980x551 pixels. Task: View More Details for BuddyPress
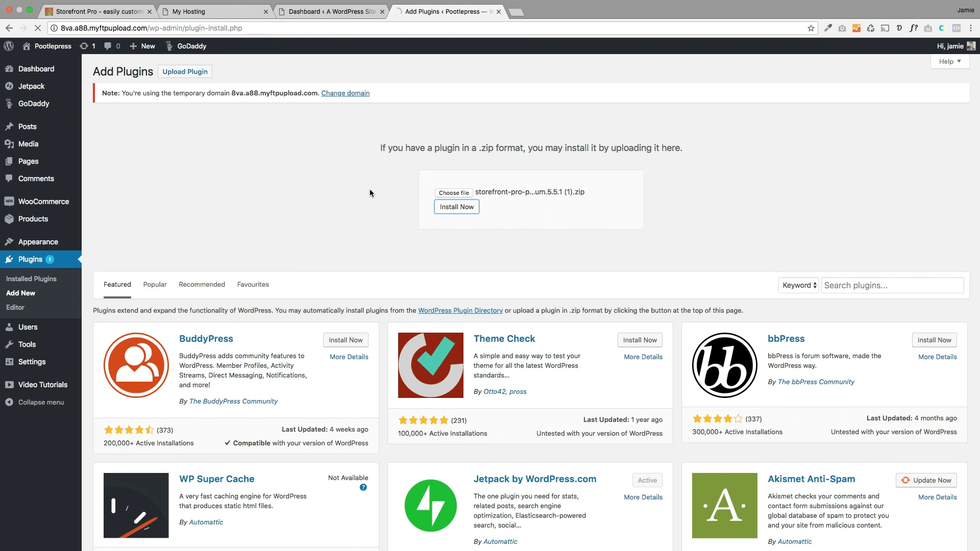coord(349,357)
